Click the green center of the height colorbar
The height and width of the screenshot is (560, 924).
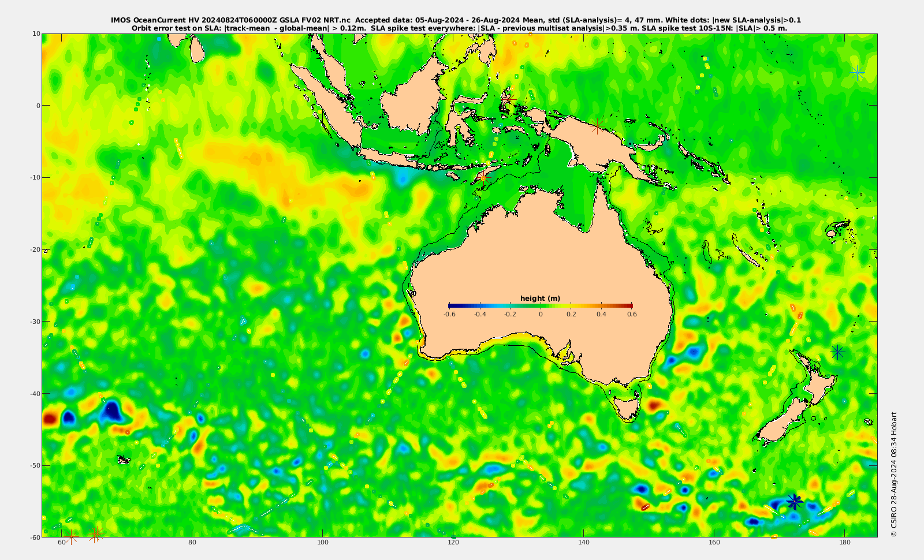click(x=541, y=305)
